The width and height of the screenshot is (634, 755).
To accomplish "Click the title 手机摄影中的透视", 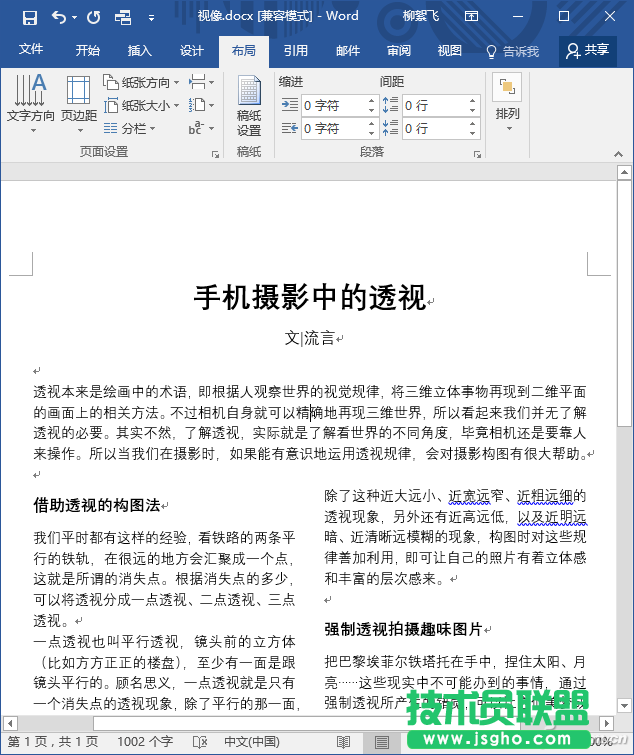I will pyautogui.click(x=310, y=297).
